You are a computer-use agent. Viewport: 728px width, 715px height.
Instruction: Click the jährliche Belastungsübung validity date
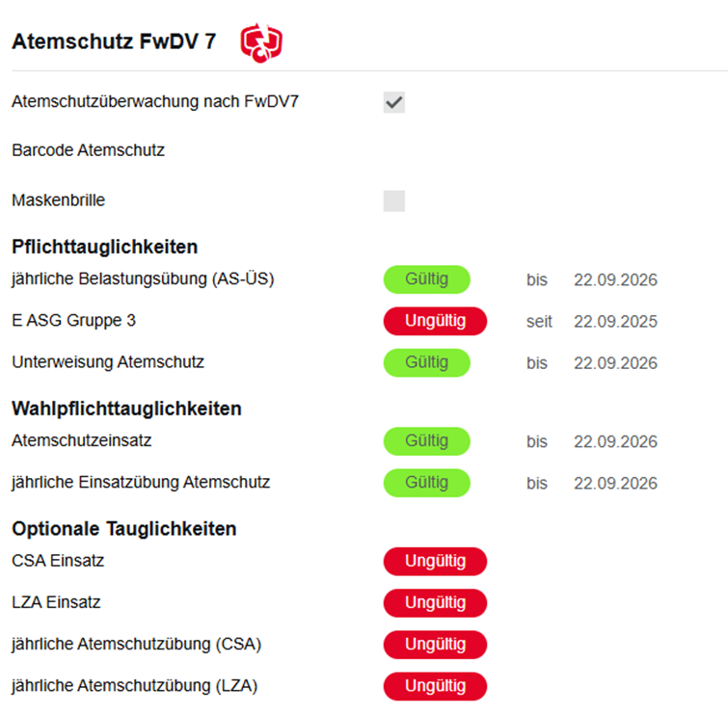pyautogui.click(x=615, y=280)
